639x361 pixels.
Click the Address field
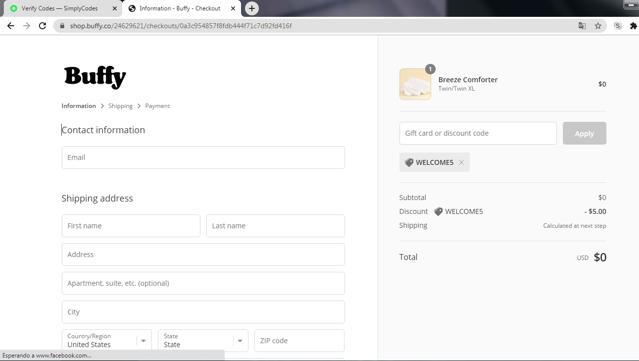point(203,254)
